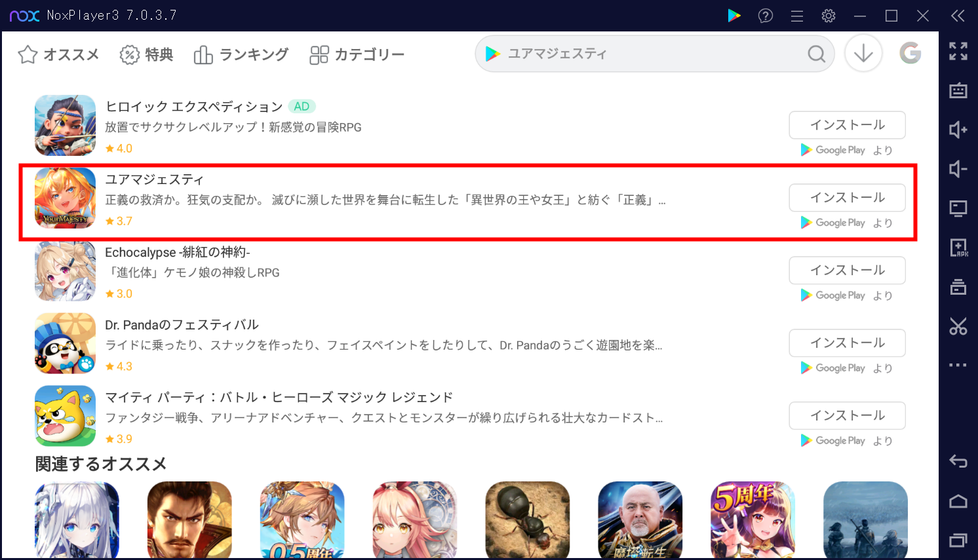
Task: Open the scissors screenshot tool
Action: pyautogui.click(x=958, y=326)
